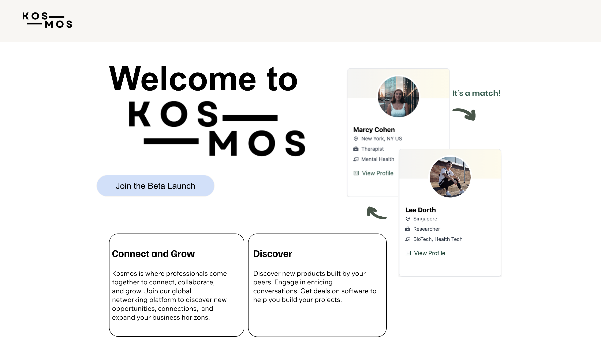The height and width of the screenshot is (364, 601).
Task: Click the location pin icon next to Singapore
Action: pyautogui.click(x=408, y=219)
